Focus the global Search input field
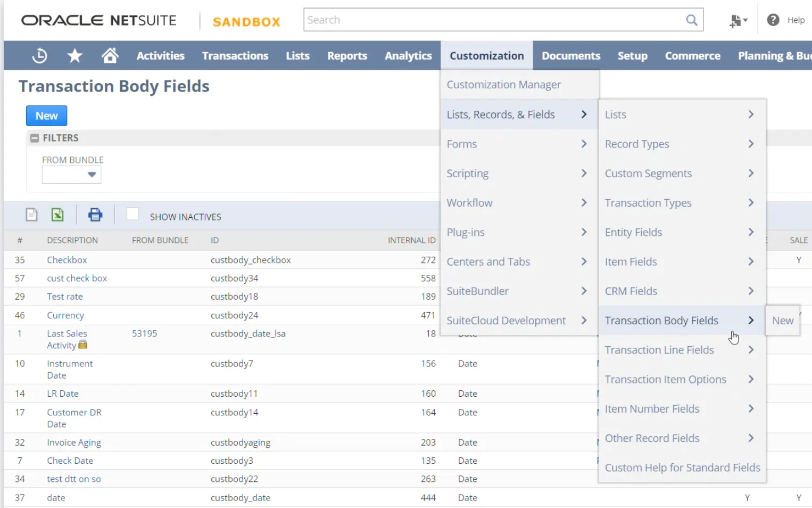Viewport: 812px width, 508px height. click(495, 20)
